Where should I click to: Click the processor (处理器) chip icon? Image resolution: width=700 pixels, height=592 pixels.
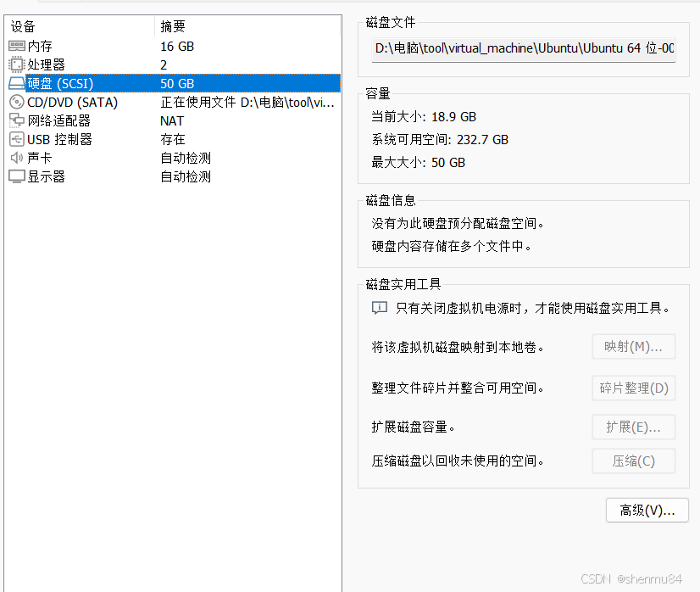coord(16,65)
